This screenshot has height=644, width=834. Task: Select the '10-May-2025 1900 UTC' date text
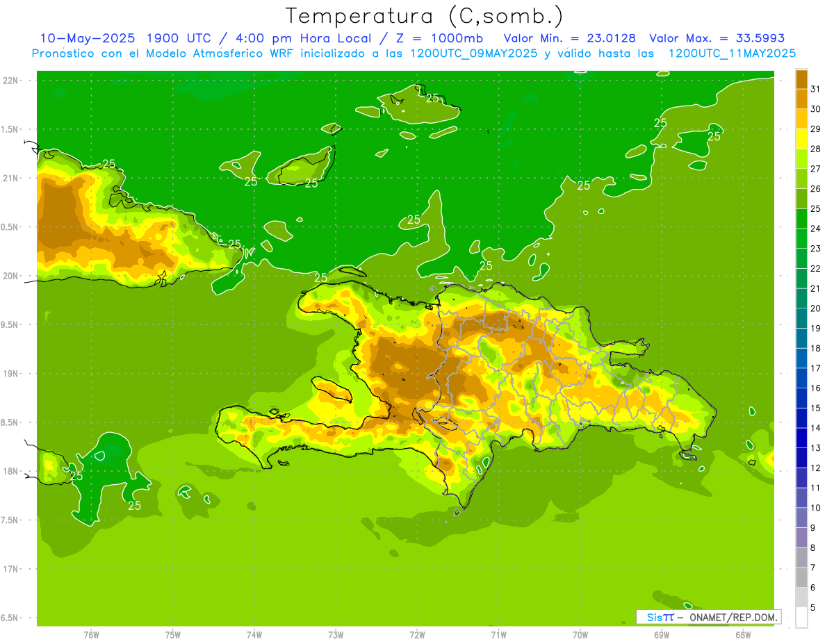126,38
